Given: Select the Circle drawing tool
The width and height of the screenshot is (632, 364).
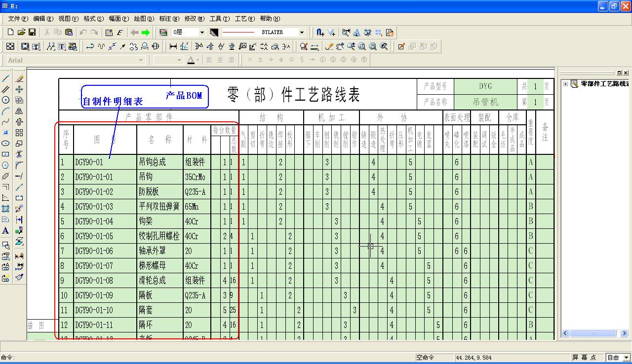Looking at the screenshot, I should coord(6,100).
